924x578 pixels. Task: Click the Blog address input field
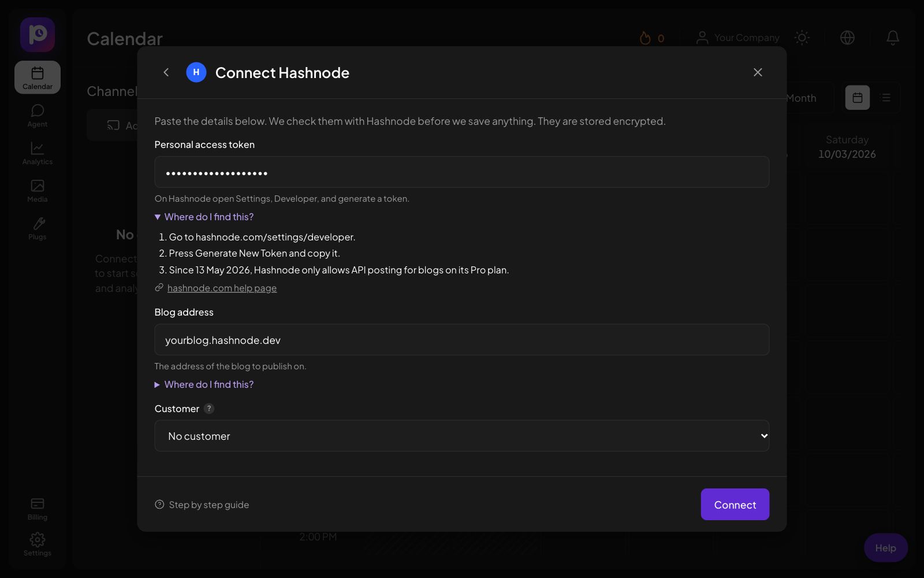coord(462,339)
